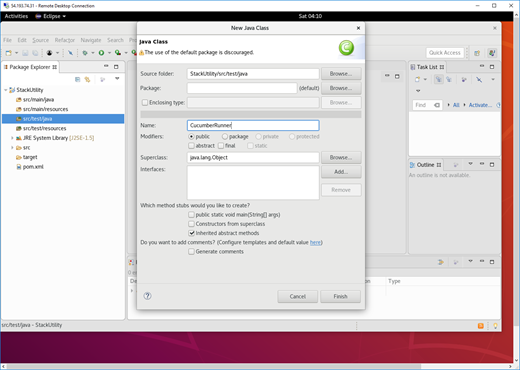The width and height of the screenshot is (520, 370).
Task: Click the Package input field
Action: (242, 88)
